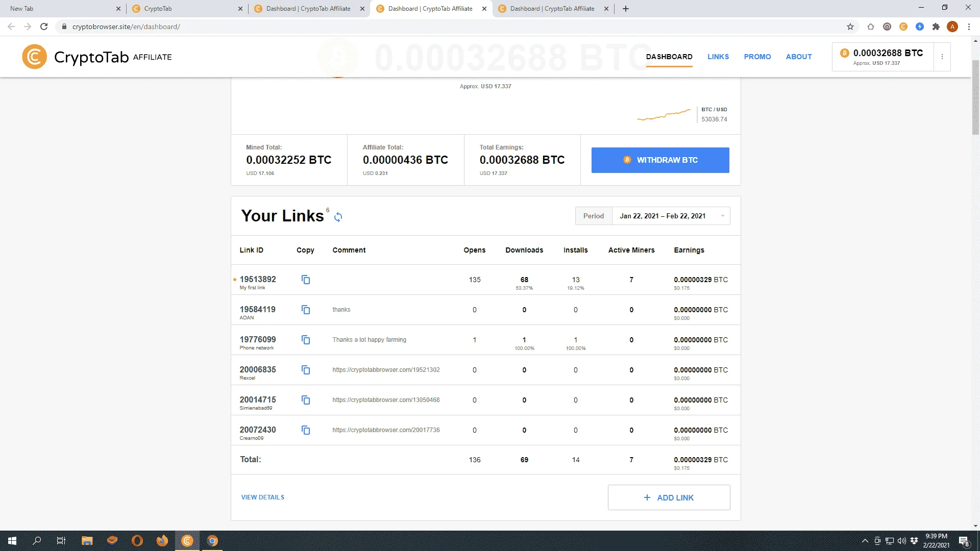Open the Windows Start menu
Viewport: 980px width, 551px height.
click(12, 541)
